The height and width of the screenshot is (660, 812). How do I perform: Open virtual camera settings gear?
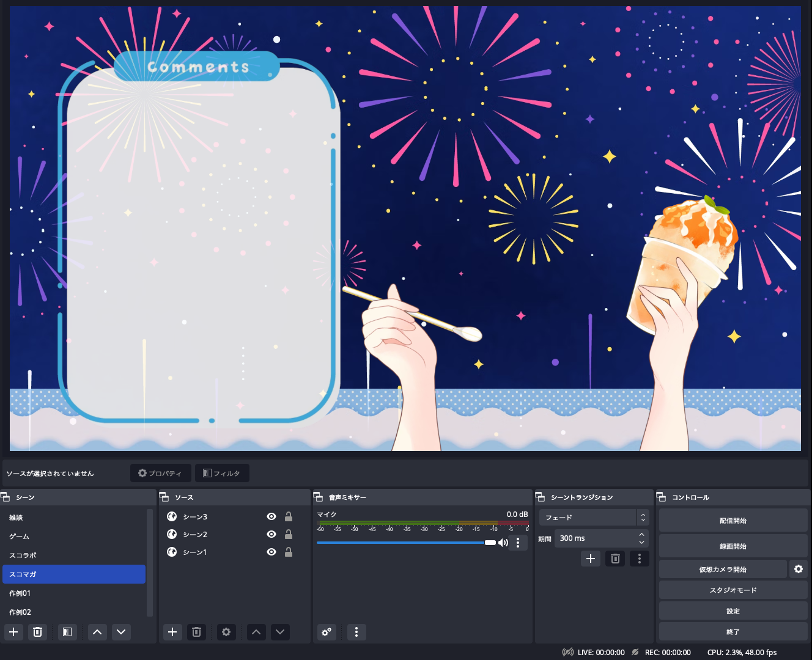click(x=799, y=569)
